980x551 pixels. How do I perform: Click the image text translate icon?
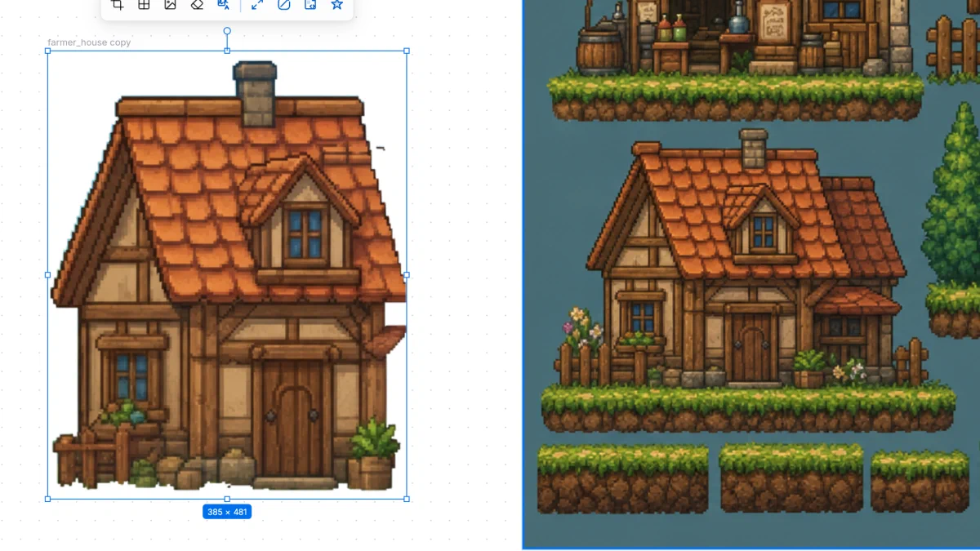pos(223,4)
